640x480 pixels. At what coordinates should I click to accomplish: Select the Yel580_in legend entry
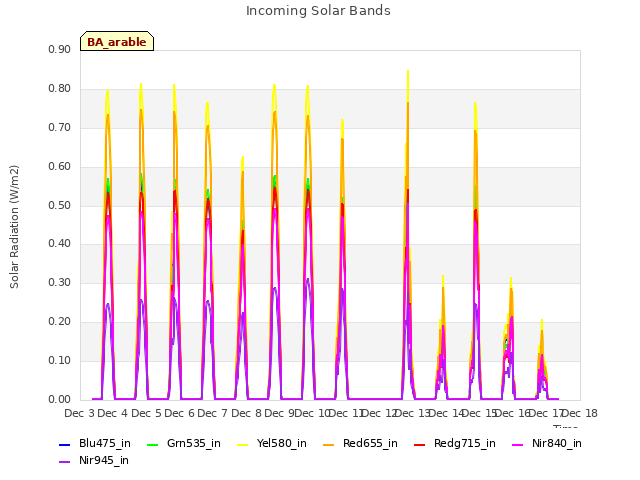point(272,443)
